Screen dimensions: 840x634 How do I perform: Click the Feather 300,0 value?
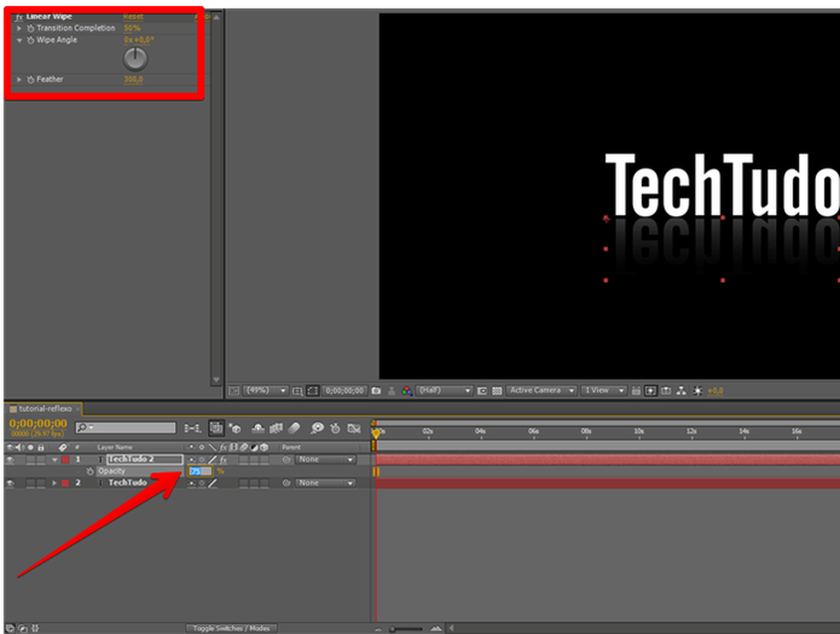click(x=133, y=79)
